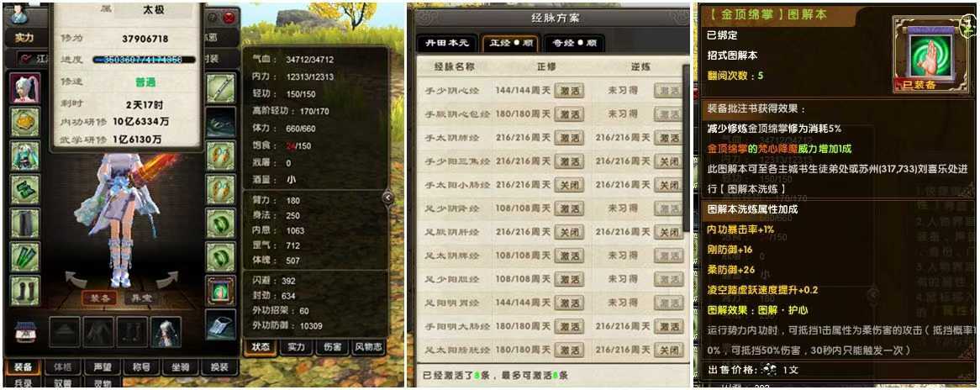
Task: Turn off 手太阳小肠经 正修 with 关闭
Action: (x=569, y=185)
